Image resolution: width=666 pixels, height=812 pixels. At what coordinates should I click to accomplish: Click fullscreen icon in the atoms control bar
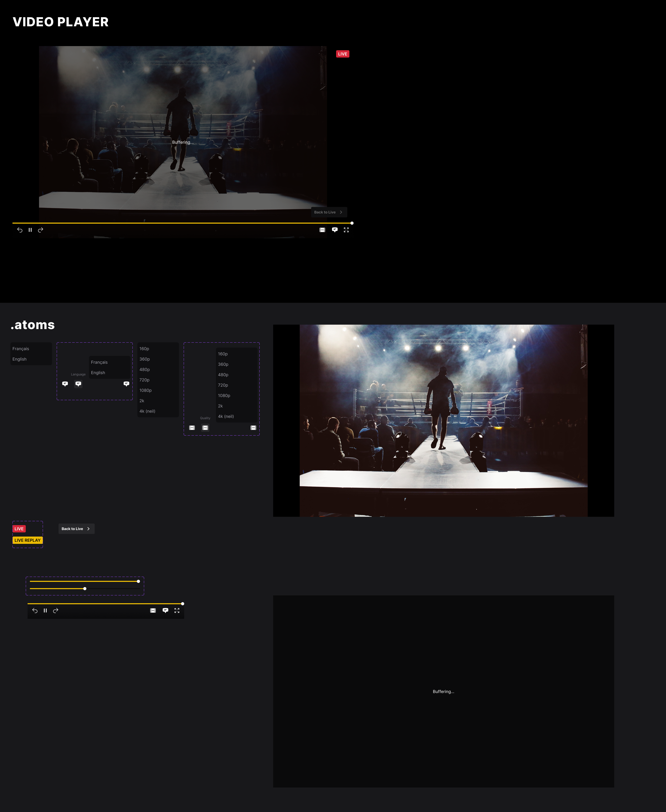point(177,610)
